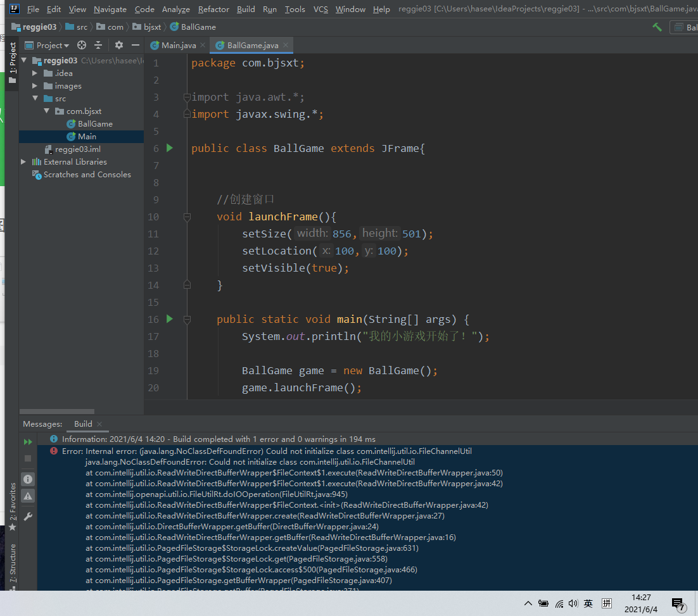
Task: Toggle the information filter icon in Messages
Action: click(x=28, y=479)
